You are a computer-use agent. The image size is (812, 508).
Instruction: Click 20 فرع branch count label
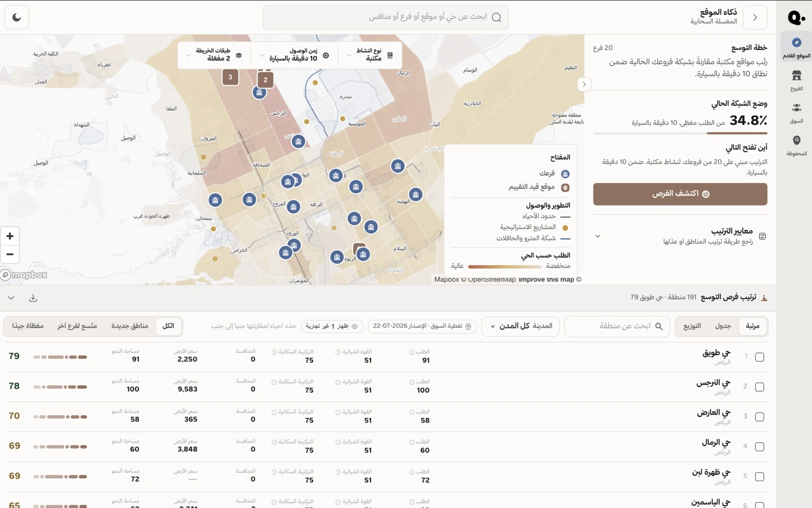click(x=603, y=48)
